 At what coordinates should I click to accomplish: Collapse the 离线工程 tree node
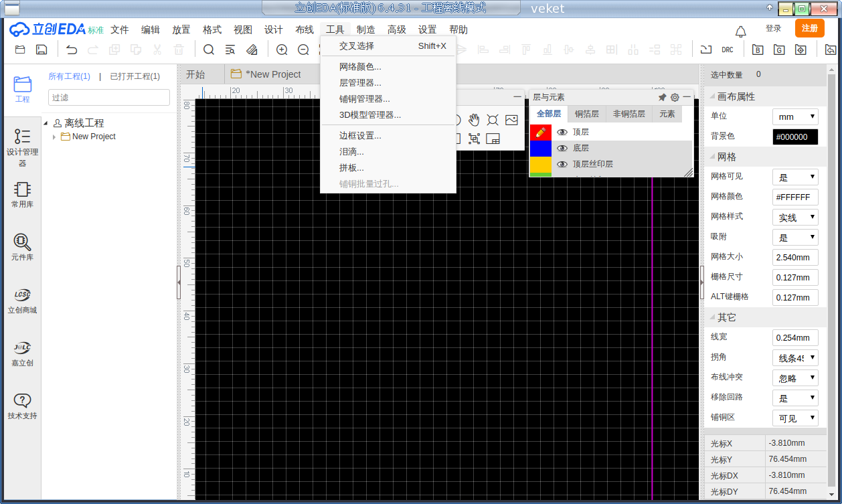46,123
